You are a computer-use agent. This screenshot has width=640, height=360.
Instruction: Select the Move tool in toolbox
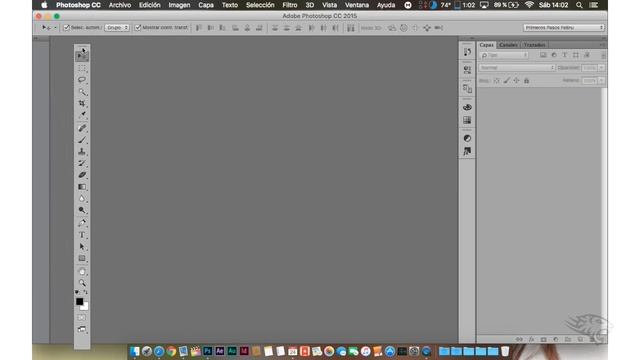[x=82, y=56]
